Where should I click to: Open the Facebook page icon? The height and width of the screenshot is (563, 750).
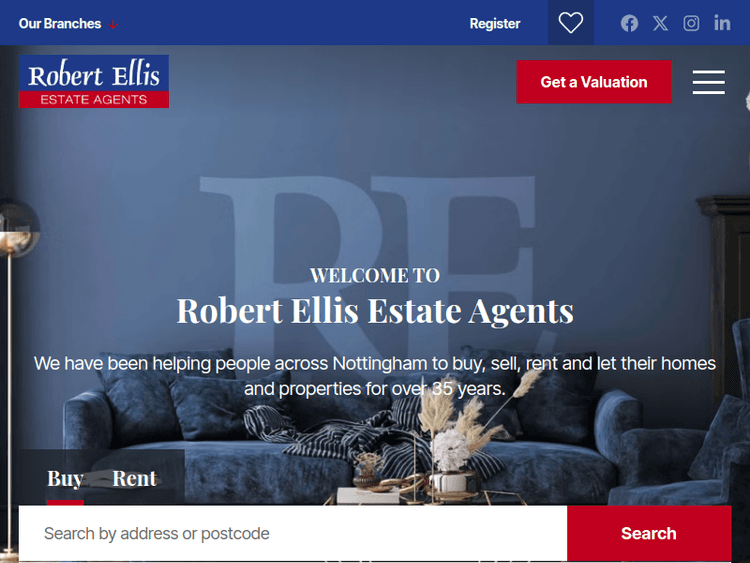[x=629, y=23]
